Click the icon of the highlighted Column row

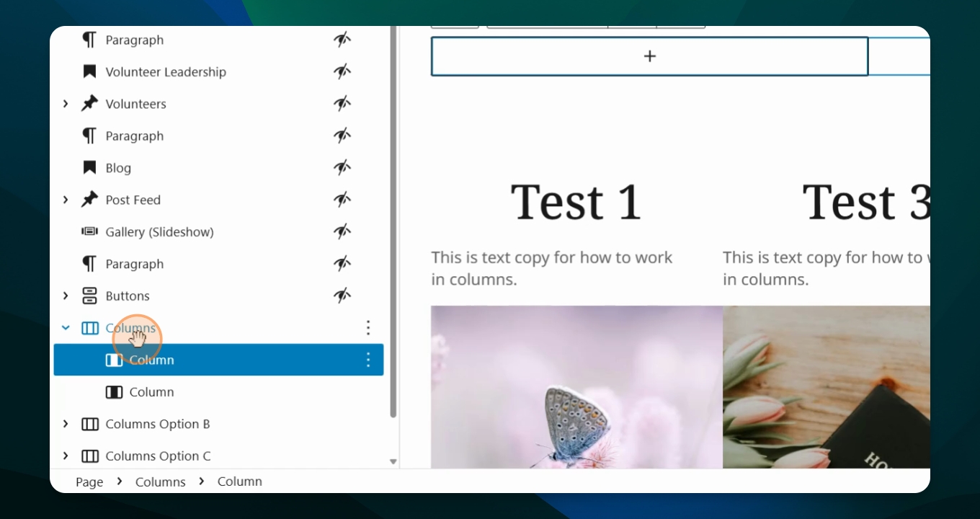[x=114, y=360]
